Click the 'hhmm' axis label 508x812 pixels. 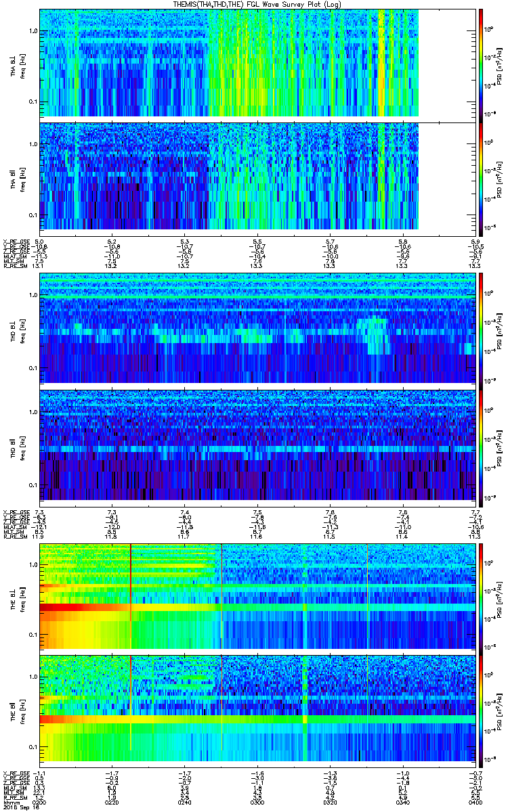(x=11, y=802)
